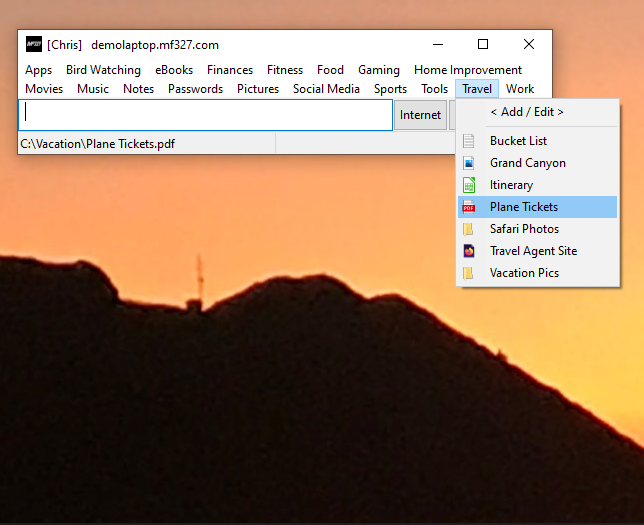Open the Fitness menu

(x=285, y=70)
